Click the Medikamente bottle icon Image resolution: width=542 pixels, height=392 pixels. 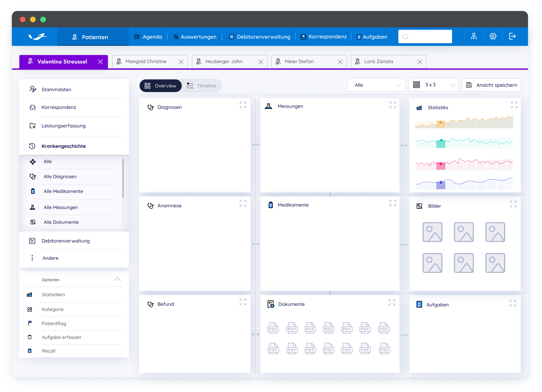tap(270, 205)
